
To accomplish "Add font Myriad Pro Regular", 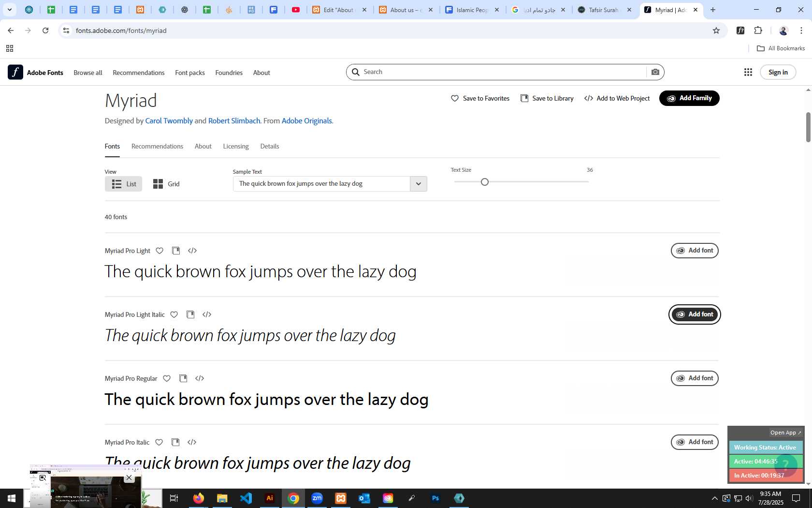I will click(x=695, y=378).
